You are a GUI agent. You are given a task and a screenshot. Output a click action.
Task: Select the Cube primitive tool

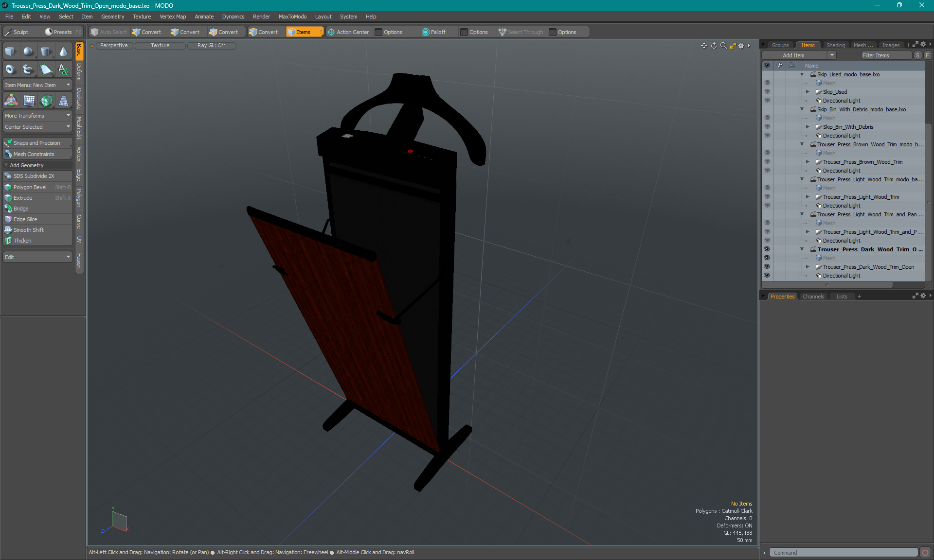tap(10, 52)
